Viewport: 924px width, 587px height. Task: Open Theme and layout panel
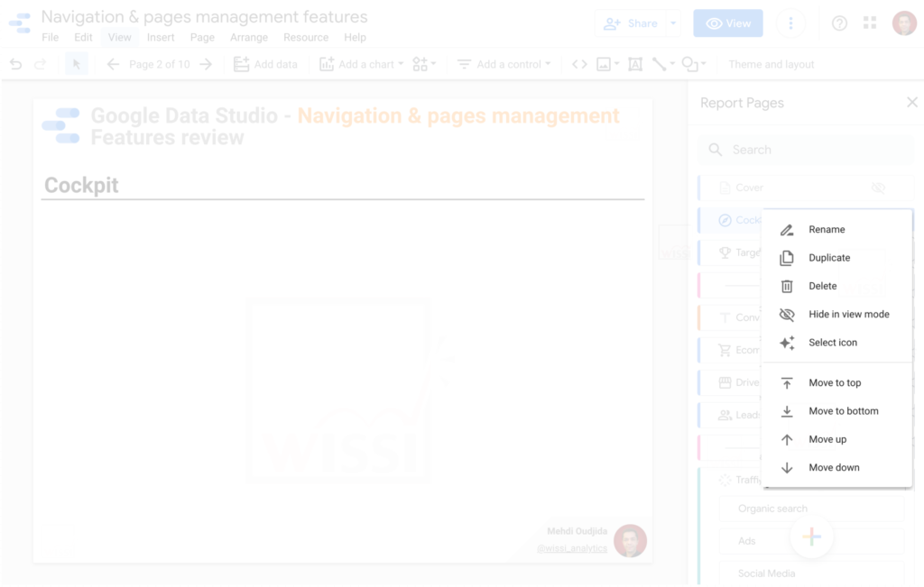(772, 64)
